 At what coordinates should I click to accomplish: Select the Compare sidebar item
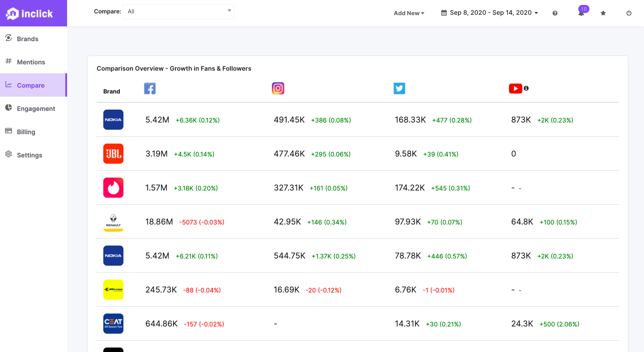click(33, 85)
